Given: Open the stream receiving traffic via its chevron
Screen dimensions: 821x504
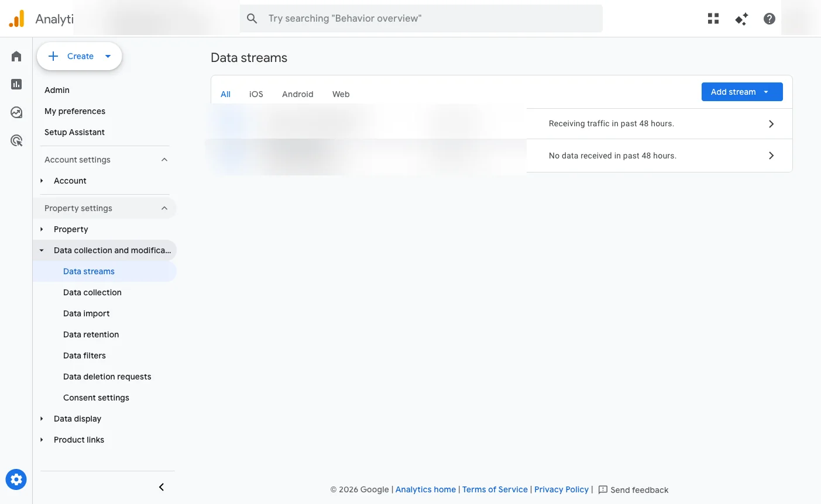Looking at the screenshot, I should (771, 123).
